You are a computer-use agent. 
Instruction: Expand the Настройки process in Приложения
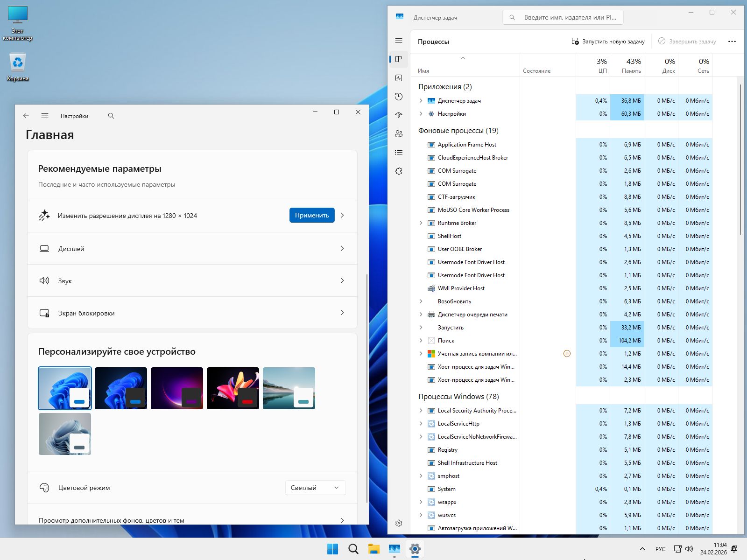pyautogui.click(x=421, y=114)
